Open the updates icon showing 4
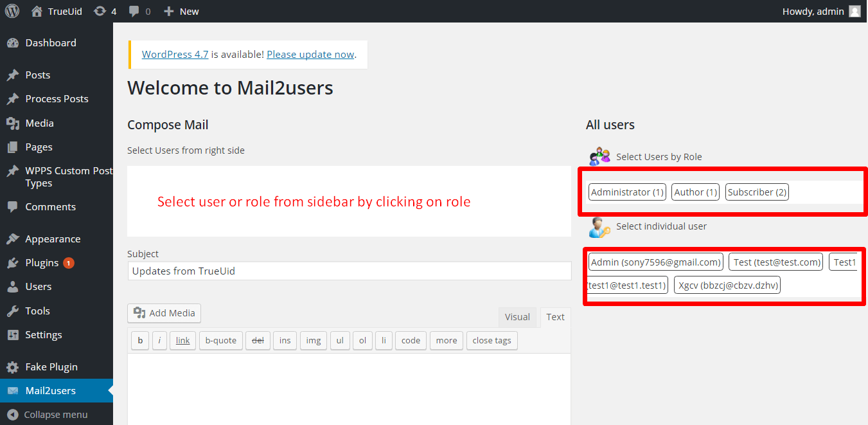Screen dimensions: 868x425 100,11
